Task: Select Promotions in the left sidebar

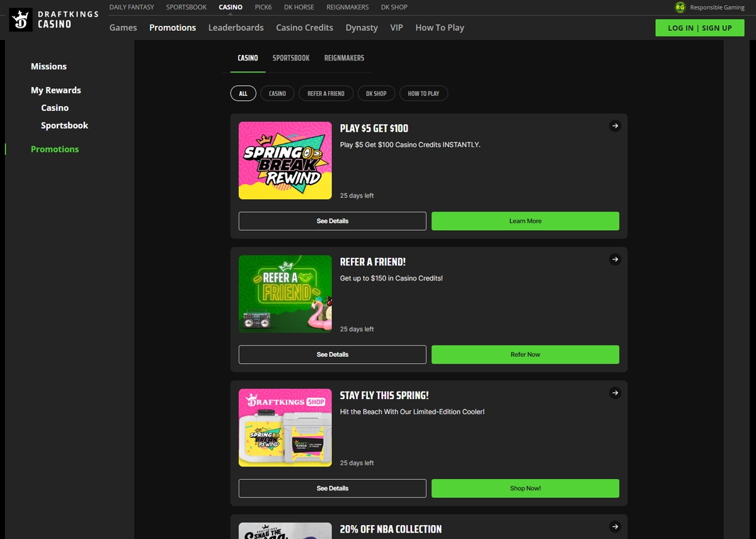Action: pos(55,149)
